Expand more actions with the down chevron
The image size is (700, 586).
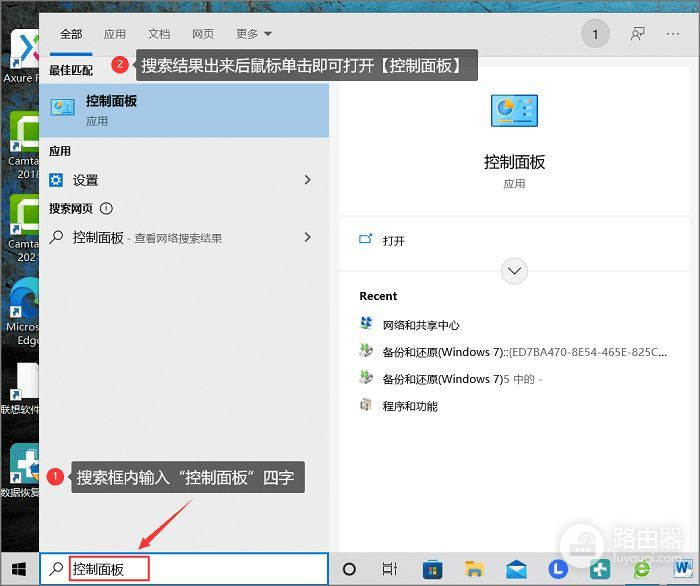coord(515,271)
